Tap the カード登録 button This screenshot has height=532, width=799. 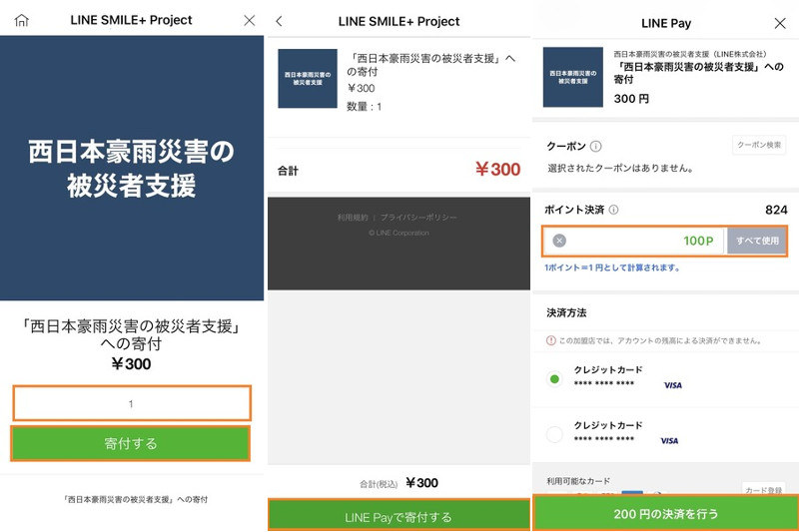pyautogui.click(x=763, y=490)
